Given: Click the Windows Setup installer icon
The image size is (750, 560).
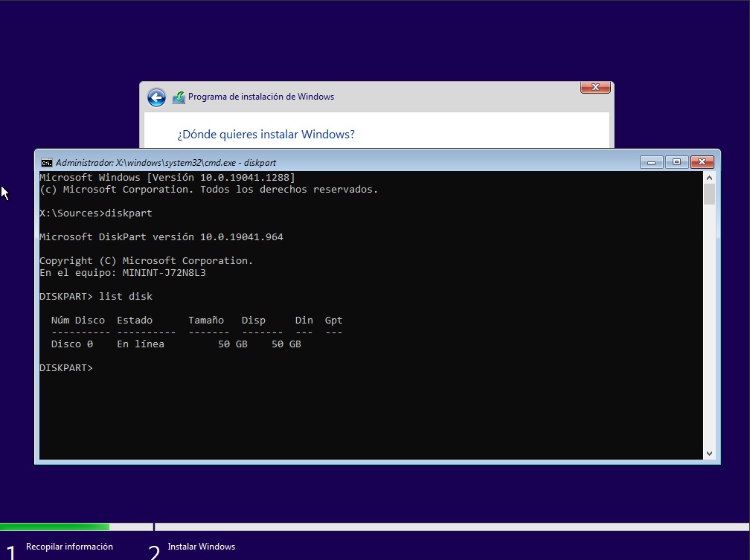Looking at the screenshot, I should pos(179,97).
